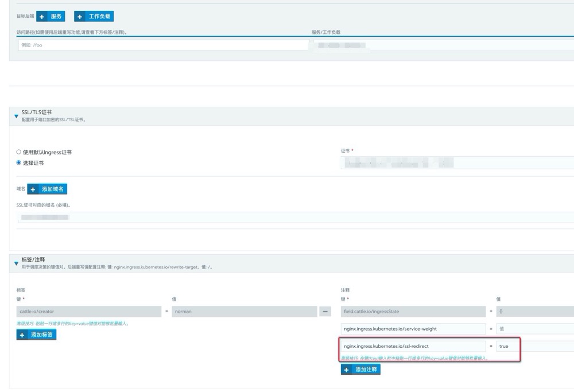This screenshot has width=574, height=392.
Task: Select the 选择证书 radio option
Action: tap(19, 163)
